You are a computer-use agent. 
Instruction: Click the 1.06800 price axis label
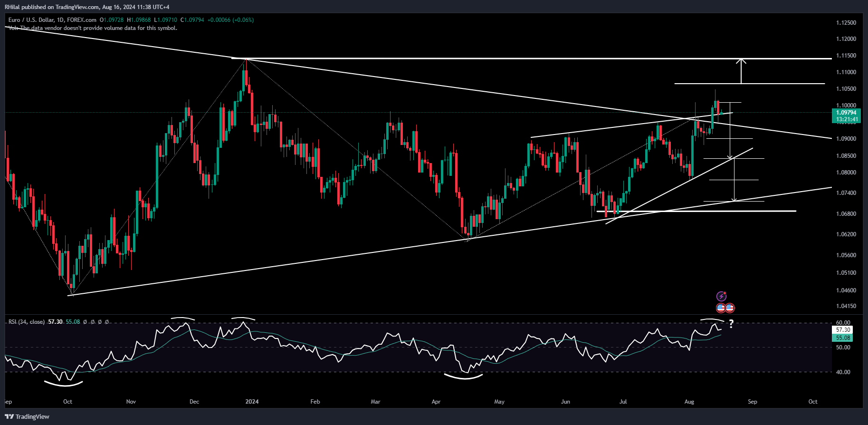coord(846,214)
